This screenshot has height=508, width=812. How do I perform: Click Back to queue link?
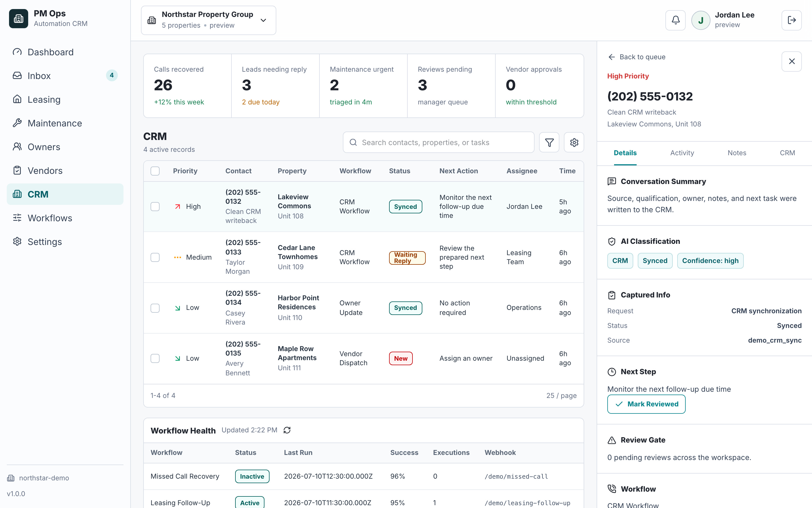tap(637, 57)
